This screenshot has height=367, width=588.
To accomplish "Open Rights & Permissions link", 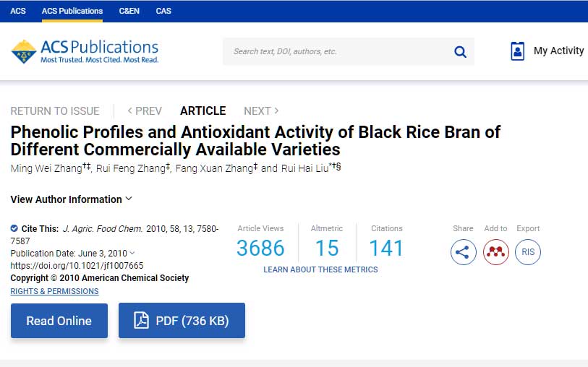I will [54, 291].
